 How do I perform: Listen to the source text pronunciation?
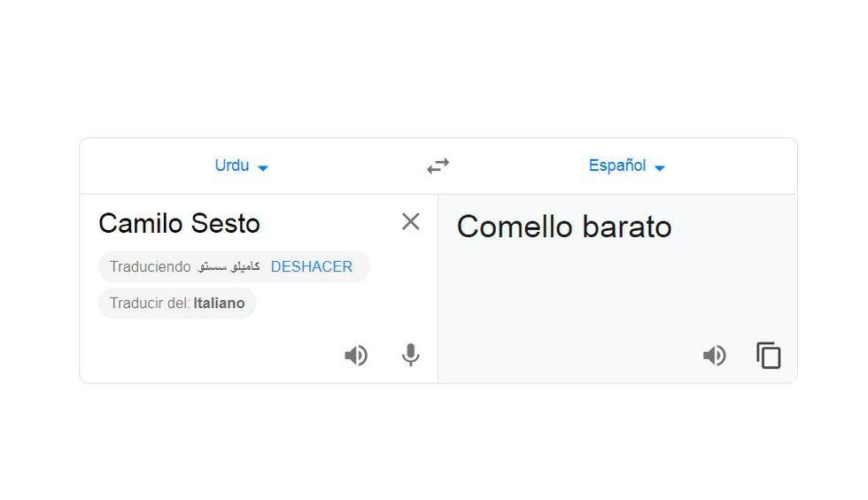[x=356, y=356]
